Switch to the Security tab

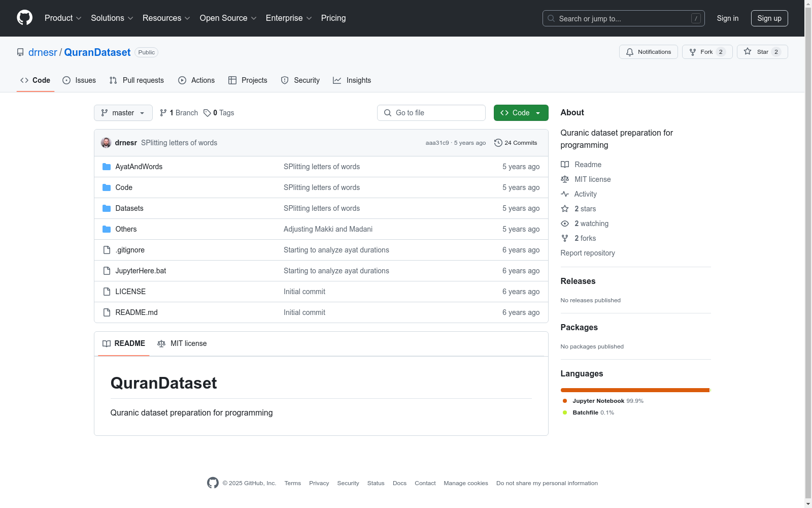pos(300,80)
